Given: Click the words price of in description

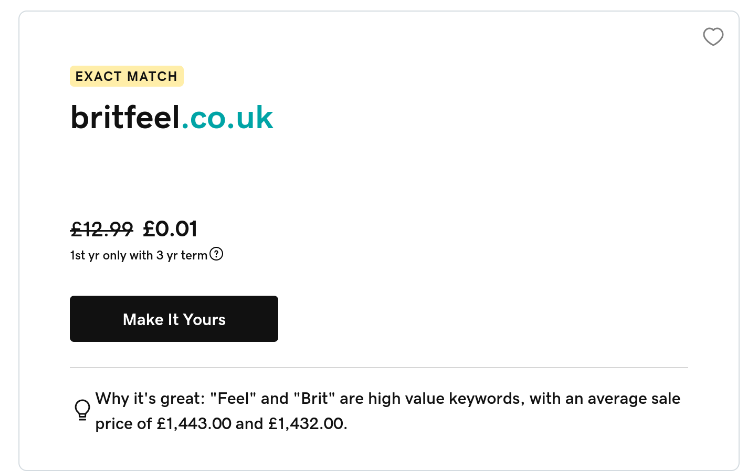Looking at the screenshot, I should 124,424.
